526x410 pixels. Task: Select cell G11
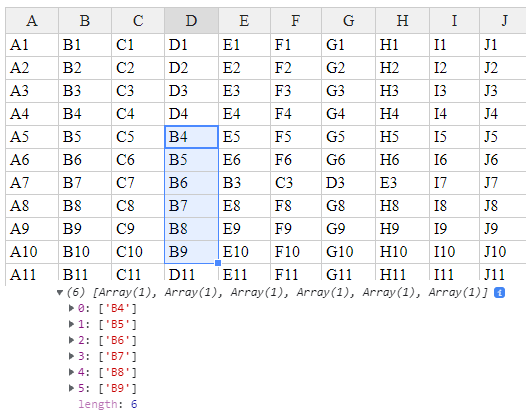349,274
